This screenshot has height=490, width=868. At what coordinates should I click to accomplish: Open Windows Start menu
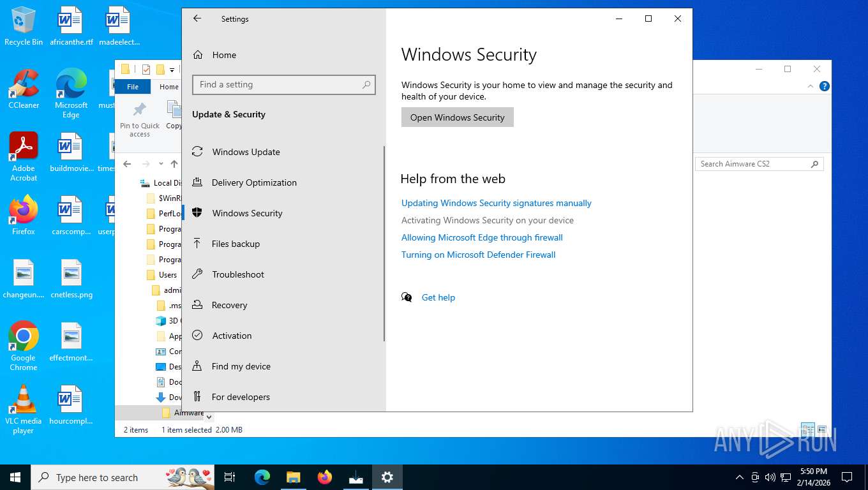coord(15,477)
